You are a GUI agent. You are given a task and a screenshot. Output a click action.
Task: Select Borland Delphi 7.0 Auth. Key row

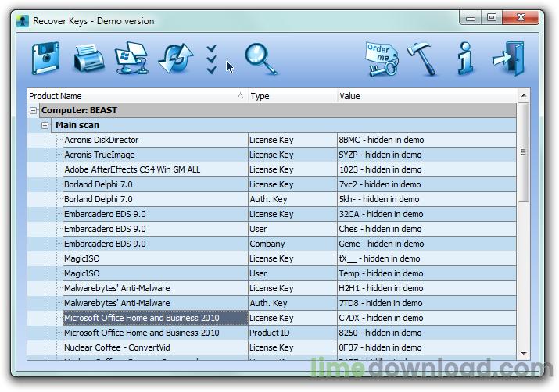click(289, 199)
